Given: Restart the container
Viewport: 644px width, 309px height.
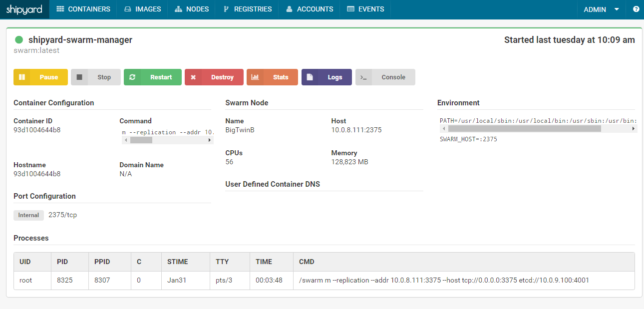Looking at the screenshot, I should (x=153, y=77).
